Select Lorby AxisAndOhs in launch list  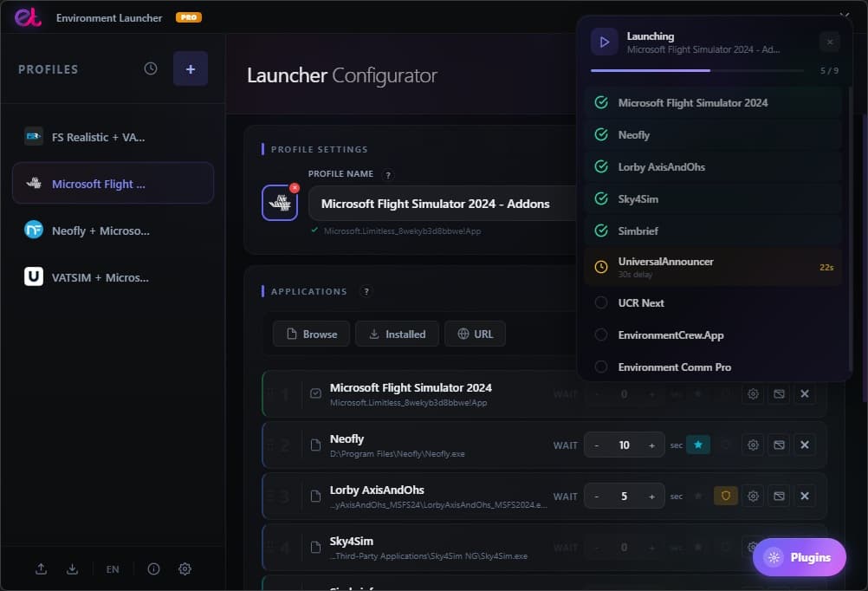[x=713, y=166]
